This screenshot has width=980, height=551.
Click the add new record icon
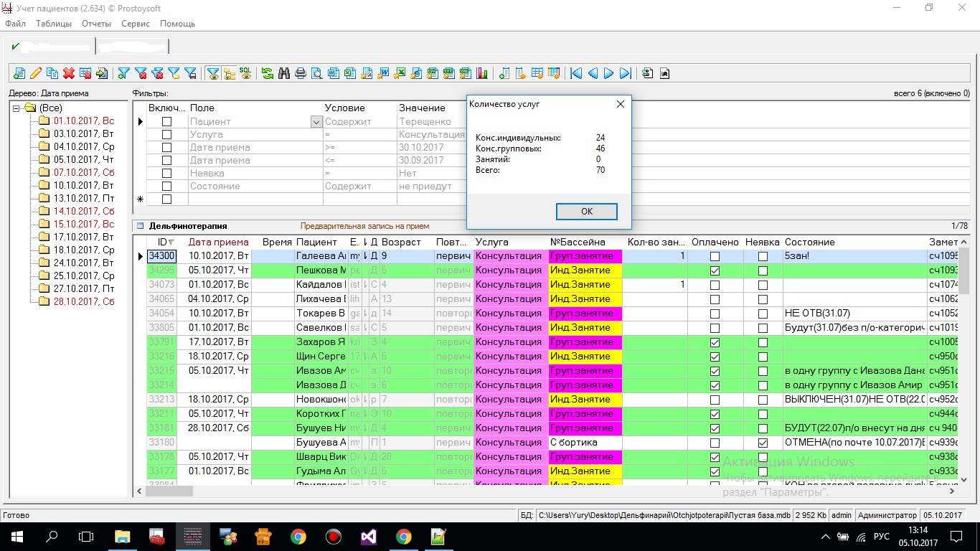pyautogui.click(x=19, y=73)
